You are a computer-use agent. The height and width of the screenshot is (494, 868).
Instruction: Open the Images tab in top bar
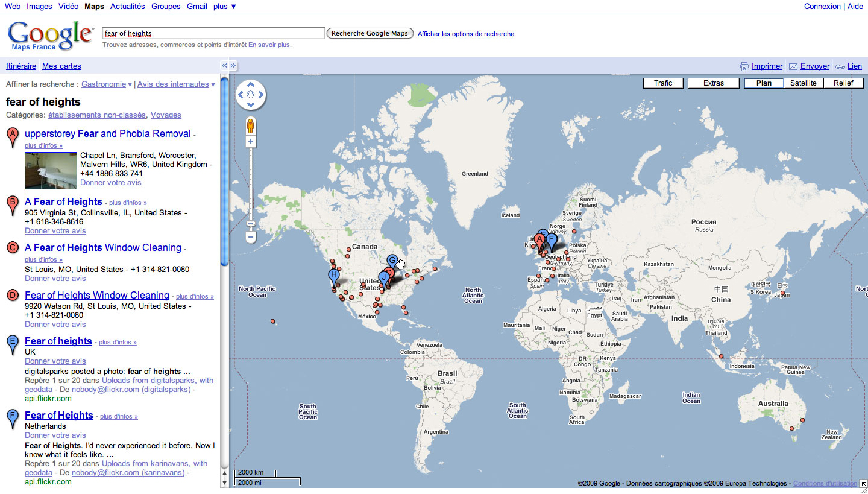pyautogui.click(x=40, y=7)
